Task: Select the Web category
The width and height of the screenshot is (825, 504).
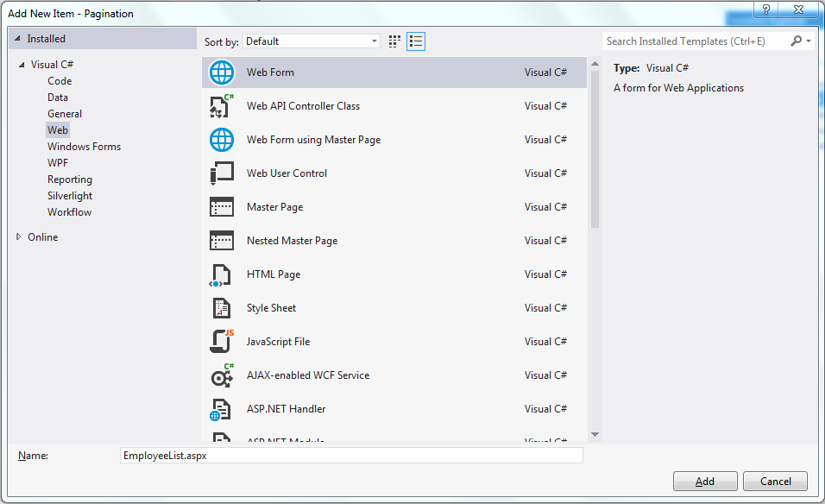Action: click(57, 130)
